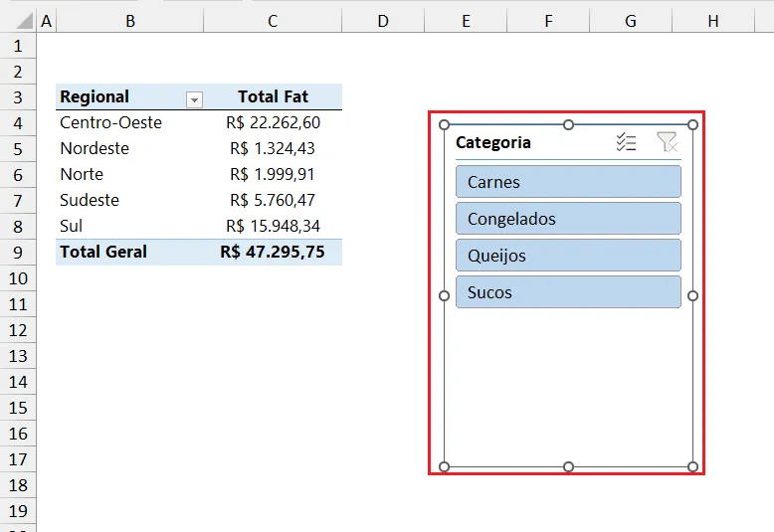This screenshot has height=532, width=774.
Task: Select value R$ 15.948,34
Action: pos(273,226)
